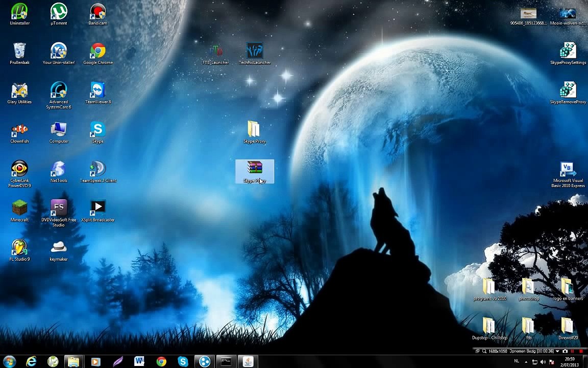Launch TeamSpeak 3 Client
Screen dimensions: 588x368
click(x=98, y=172)
